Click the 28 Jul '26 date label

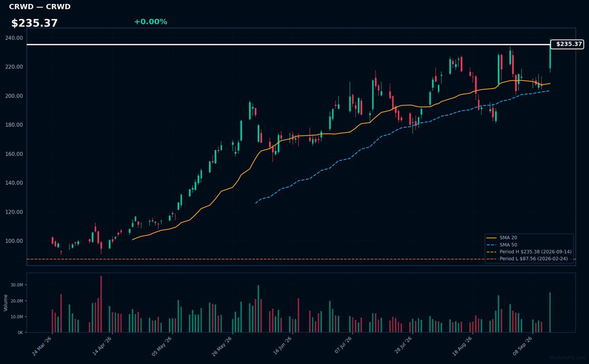click(x=402, y=346)
